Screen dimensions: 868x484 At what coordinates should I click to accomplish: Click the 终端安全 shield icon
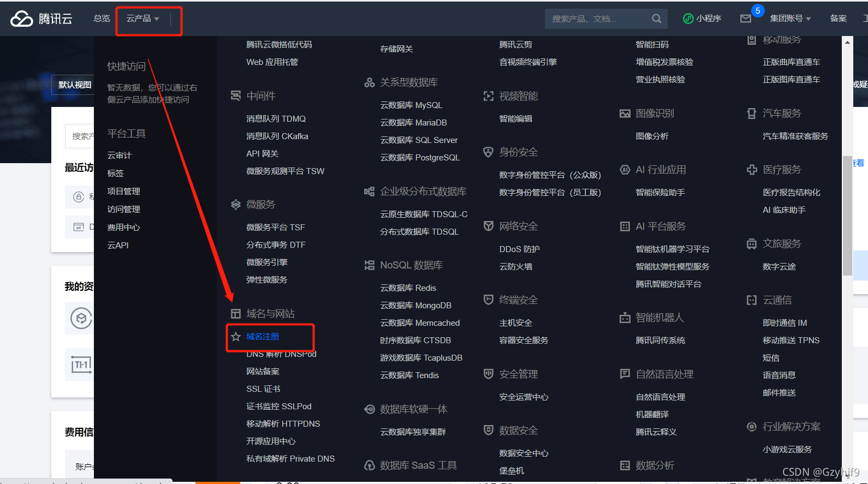pyautogui.click(x=489, y=300)
